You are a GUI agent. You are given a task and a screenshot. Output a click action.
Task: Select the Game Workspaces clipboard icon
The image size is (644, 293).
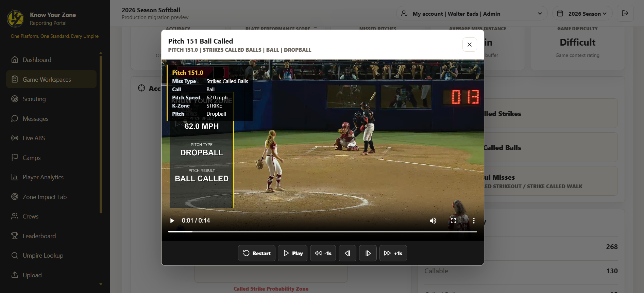tap(15, 79)
